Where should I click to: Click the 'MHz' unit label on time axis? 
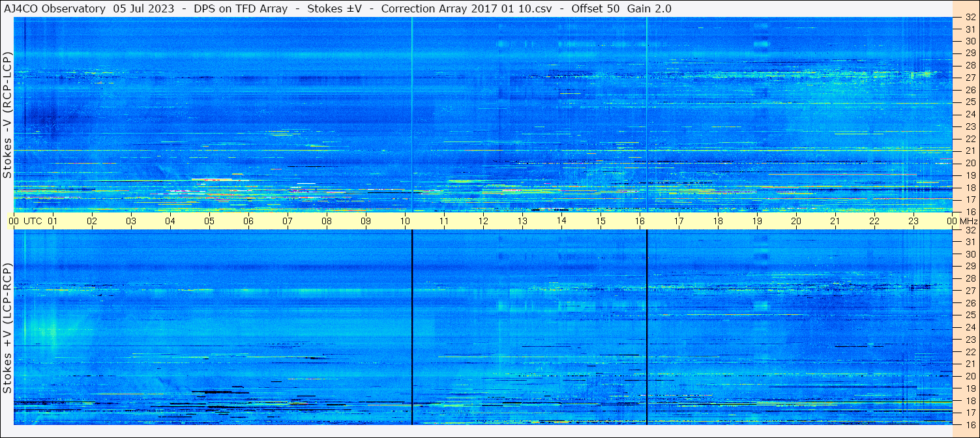(968, 221)
